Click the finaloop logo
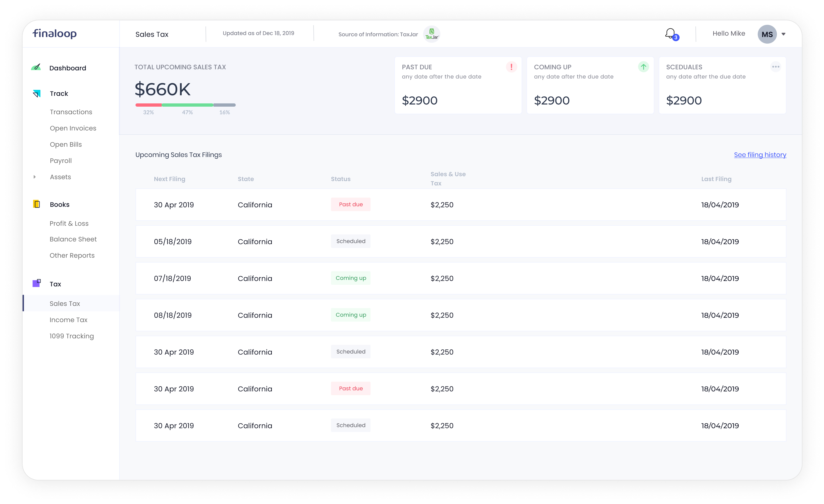The height and width of the screenshot is (504, 824). pyautogui.click(x=54, y=33)
